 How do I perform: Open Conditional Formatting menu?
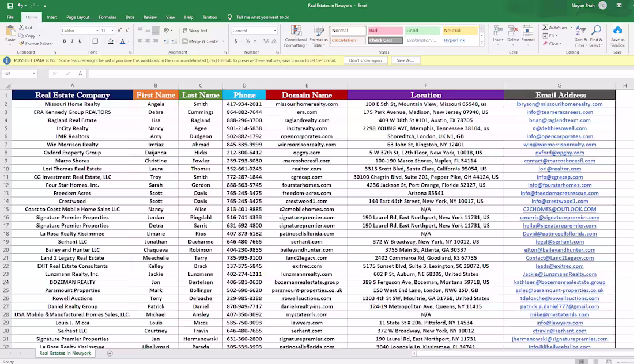[296, 36]
